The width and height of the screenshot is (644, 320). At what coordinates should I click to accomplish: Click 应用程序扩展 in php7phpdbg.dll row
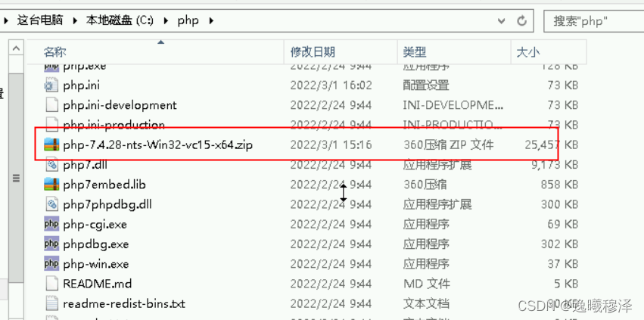[437, 204]
